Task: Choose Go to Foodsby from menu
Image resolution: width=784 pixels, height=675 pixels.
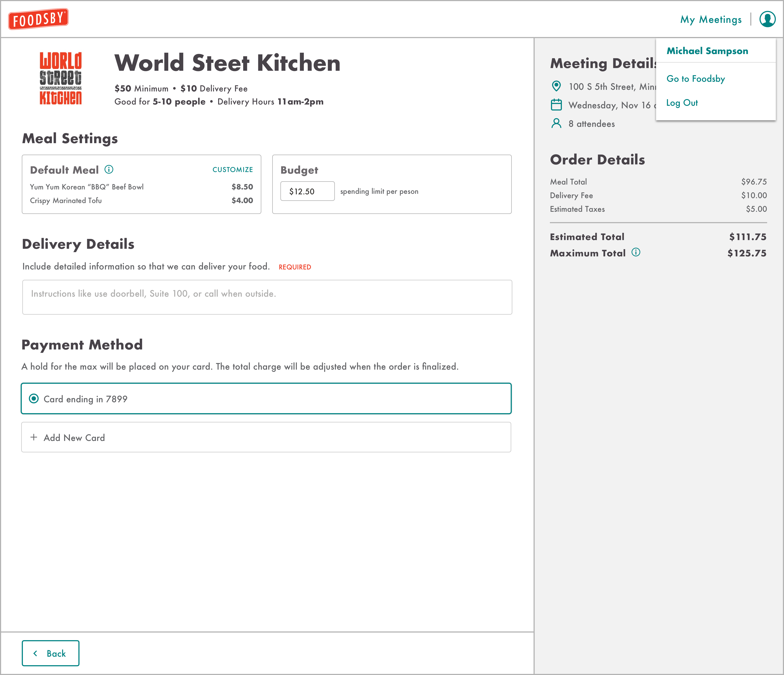Action: (x=695, y=79)
